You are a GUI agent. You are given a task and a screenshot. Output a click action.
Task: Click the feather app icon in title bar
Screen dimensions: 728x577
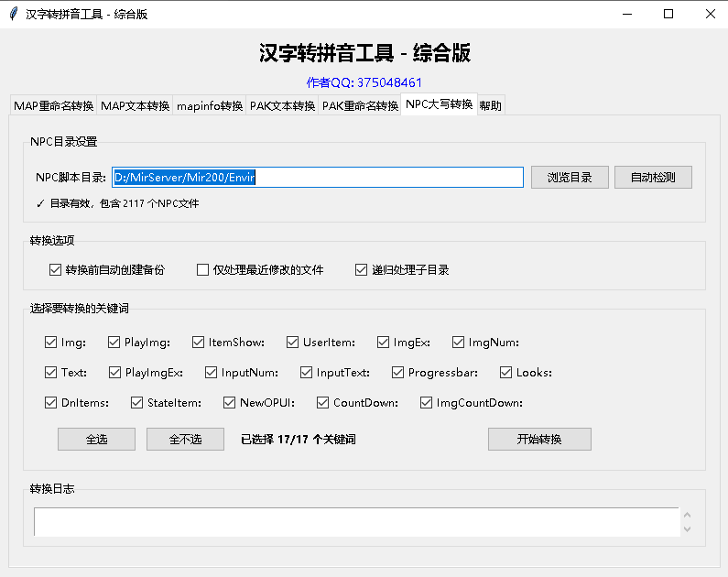point(13,14)
